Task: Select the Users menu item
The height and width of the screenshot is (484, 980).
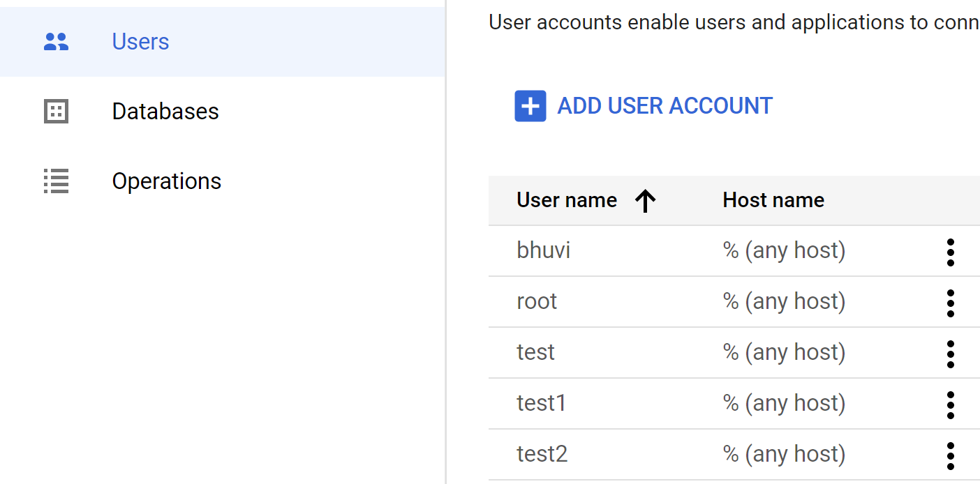Action: [223, 42]
